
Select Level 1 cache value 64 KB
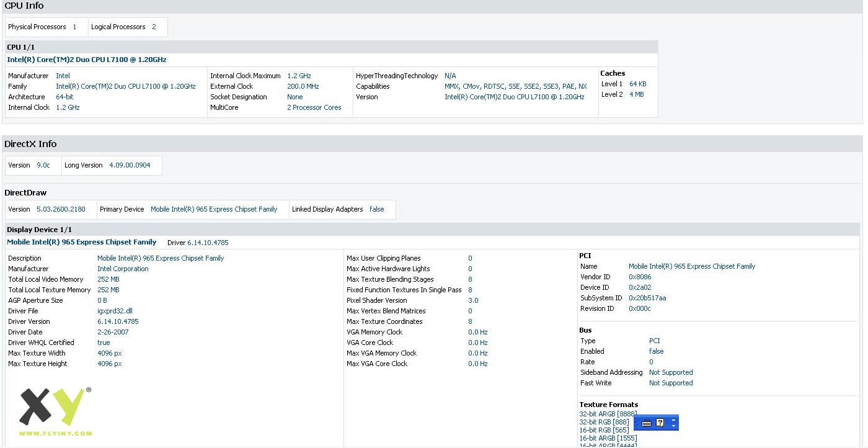pyautogui.click(x=637, y=84)
